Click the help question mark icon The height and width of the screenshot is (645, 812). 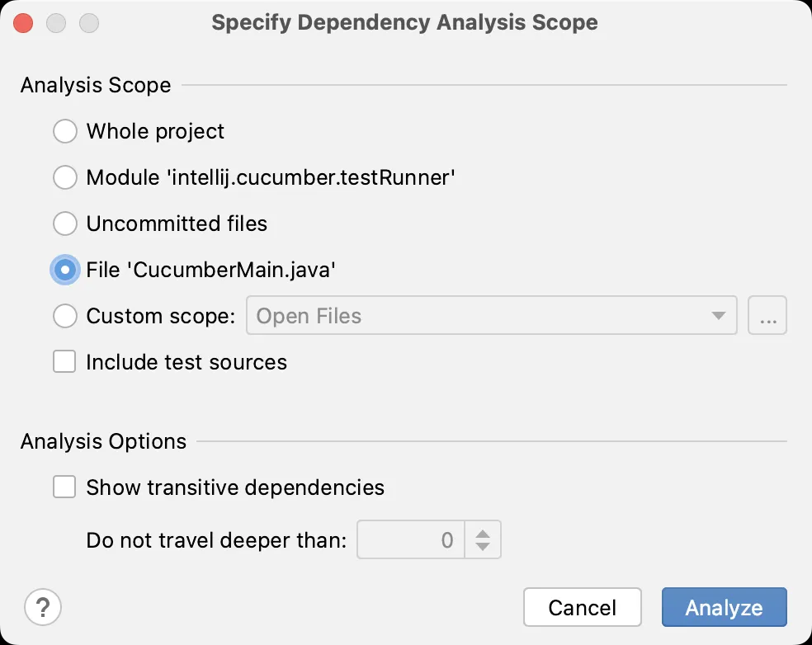pos(43,608)
